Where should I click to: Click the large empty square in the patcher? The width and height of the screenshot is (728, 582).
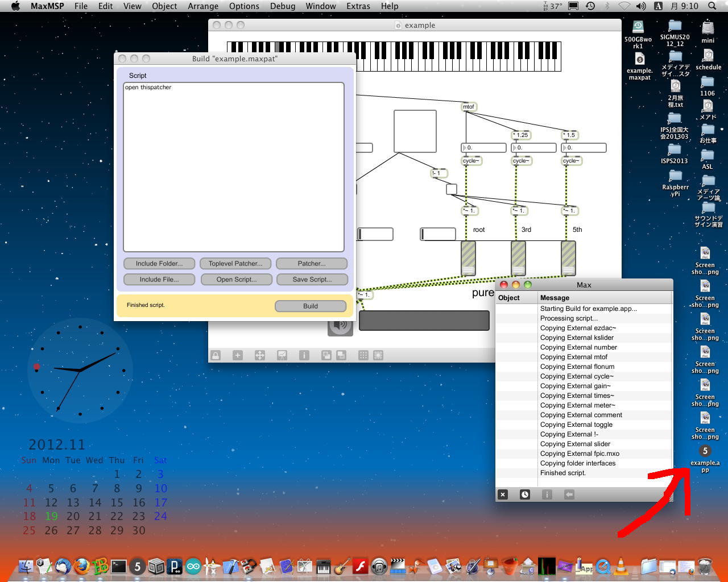pos(415,131)
